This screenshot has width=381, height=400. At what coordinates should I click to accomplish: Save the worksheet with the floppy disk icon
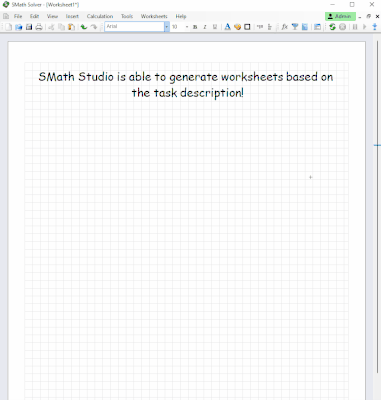click(x=29, y=27)
